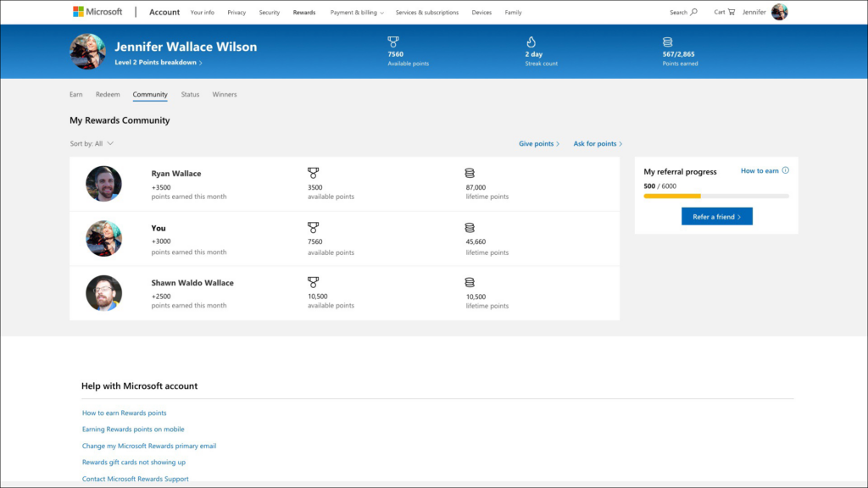Click the referral progress bar
Image resolution: width=868 pixels, height=488 pixels.
coord(716,196)
